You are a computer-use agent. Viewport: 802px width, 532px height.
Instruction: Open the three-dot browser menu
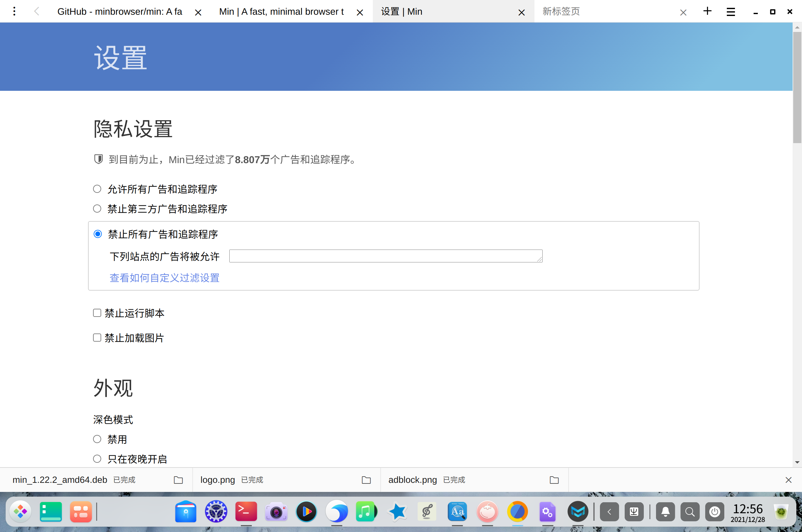pos(14,12)
